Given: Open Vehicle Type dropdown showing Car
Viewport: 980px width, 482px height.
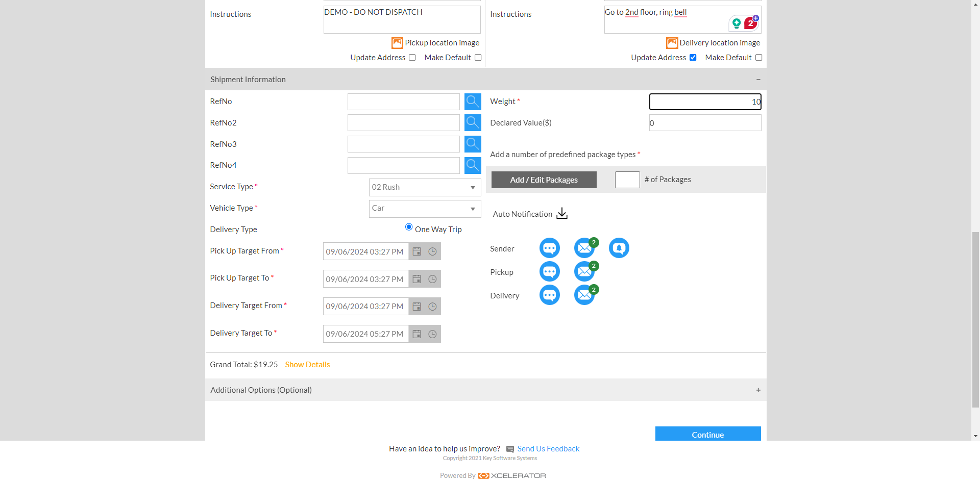Looking at the screenshot, I should click(425, 209).
